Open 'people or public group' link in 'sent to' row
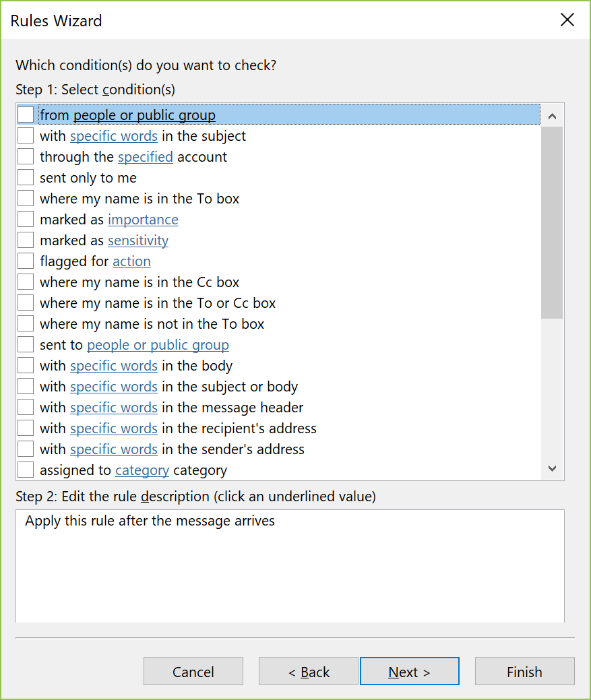Image resolution: width=591 pixels, height=700 pixels. point(158,345)
